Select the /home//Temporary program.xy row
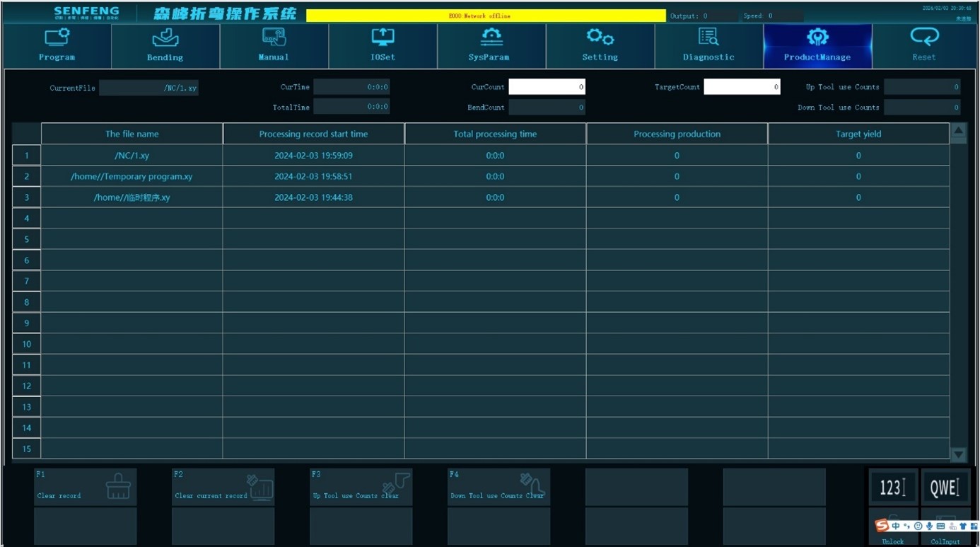 click(x=132, y=176)
